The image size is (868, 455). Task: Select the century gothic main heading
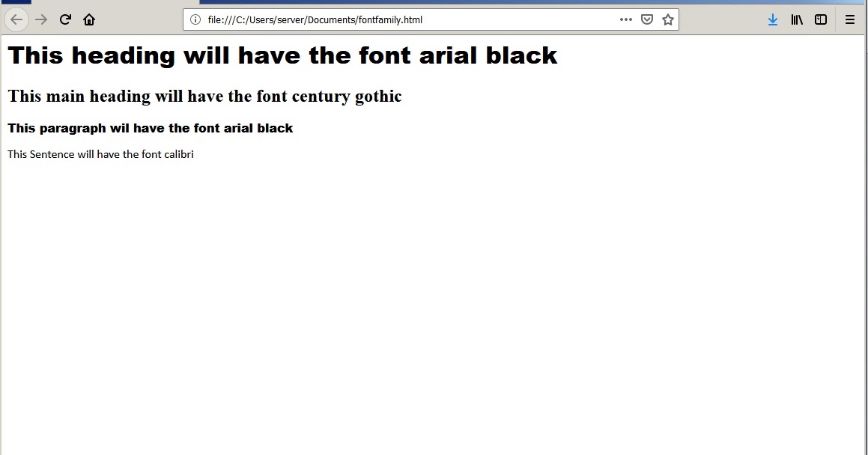(204, 96)
